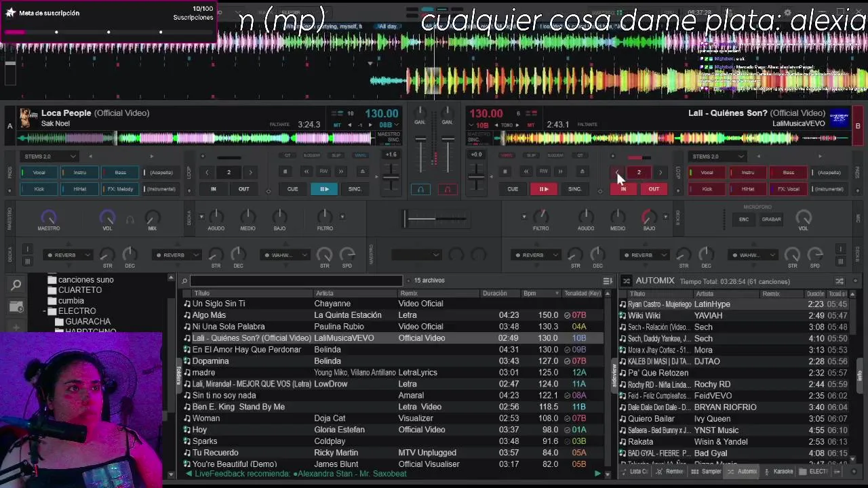This screenshot has height=488, width=868.
Task: Toggle deck B headphone cue button
Action: click(x=448, y=189)
